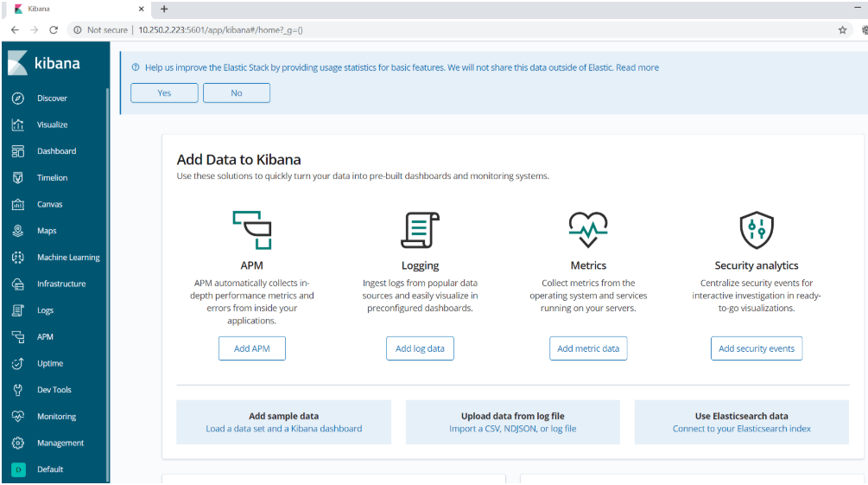
Task: Close the Kibana browser tab
Action: (x=141, y=9)
